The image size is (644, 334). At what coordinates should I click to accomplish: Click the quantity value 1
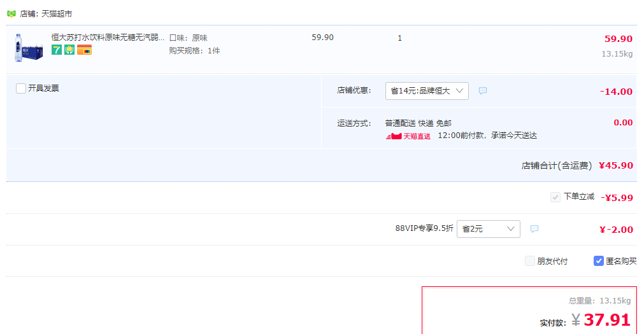399,38
